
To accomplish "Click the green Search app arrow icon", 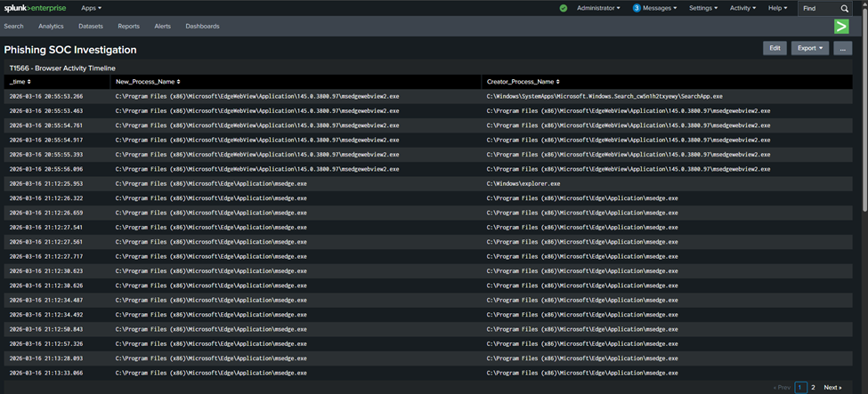I will 841,26.
